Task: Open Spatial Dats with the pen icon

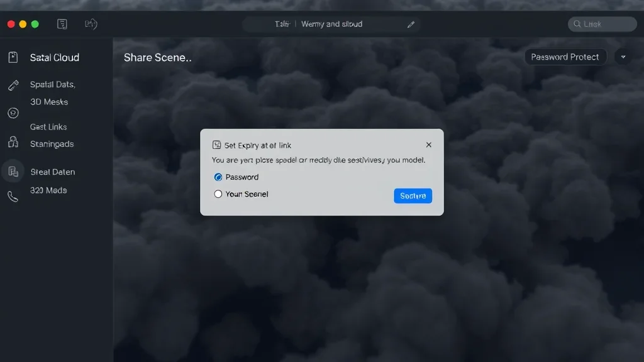Action: coord(13,84)
